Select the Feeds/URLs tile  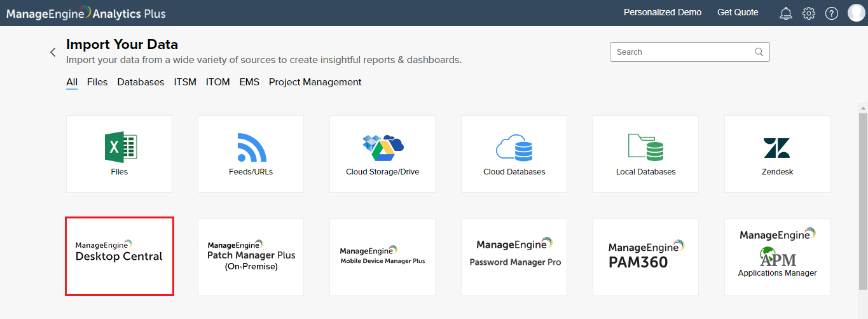pyautogui.click(x=251, y=154)
